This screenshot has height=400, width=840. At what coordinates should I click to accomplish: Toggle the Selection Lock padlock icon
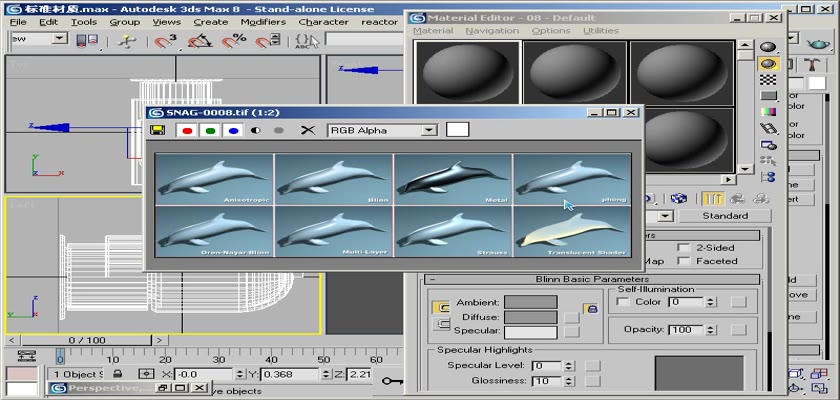coord(117,374)
